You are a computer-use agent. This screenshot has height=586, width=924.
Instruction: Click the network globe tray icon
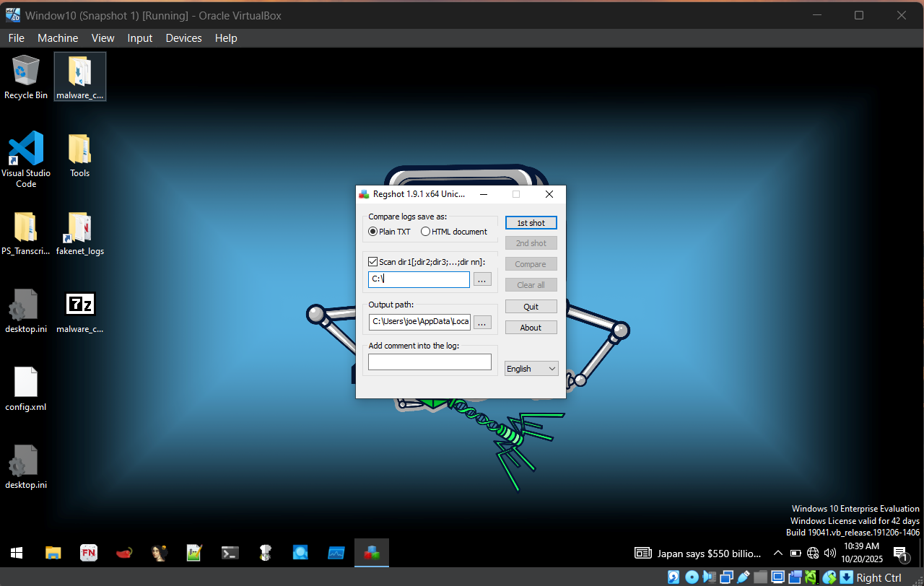[x=812, y=554]
